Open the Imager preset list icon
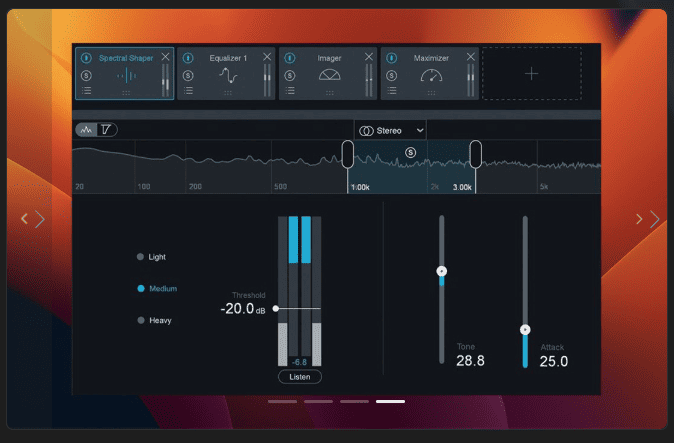The image size is (674, 443). click(290, 90)
